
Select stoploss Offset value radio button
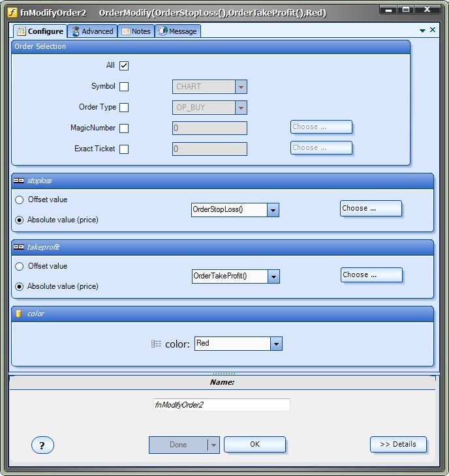pos(20,200)
